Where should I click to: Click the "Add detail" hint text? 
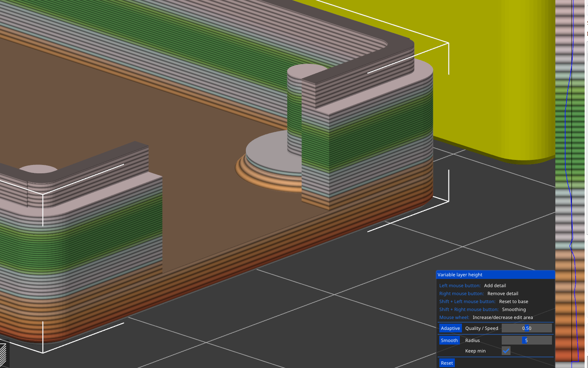coord(495,286)
